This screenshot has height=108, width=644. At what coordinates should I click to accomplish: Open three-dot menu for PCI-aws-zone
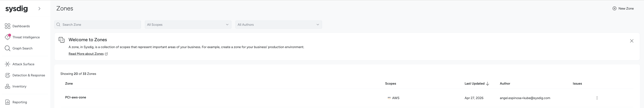coord(597,98)
